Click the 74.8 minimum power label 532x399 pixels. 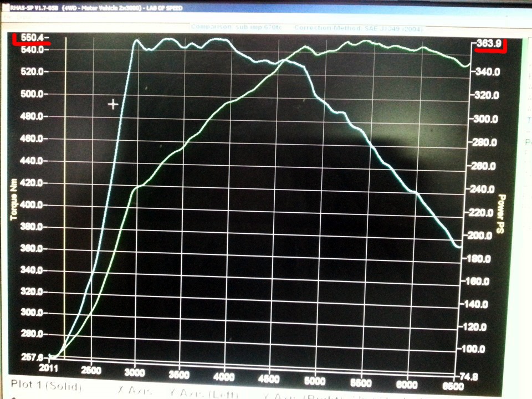pos(469,377)
